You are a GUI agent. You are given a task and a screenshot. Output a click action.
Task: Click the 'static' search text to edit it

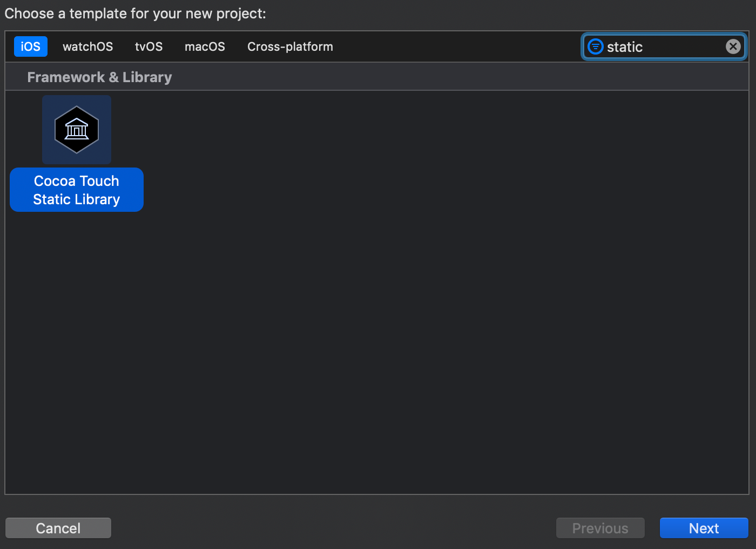click(624, 46)
